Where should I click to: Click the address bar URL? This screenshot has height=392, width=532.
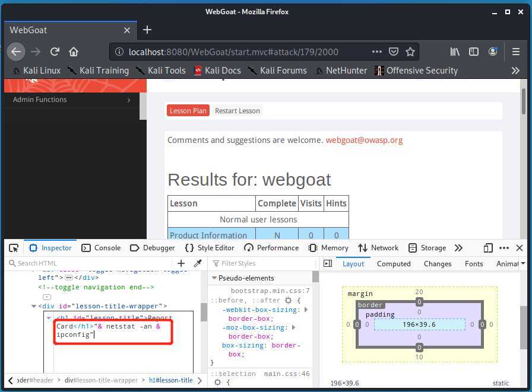tap(233, 52)
